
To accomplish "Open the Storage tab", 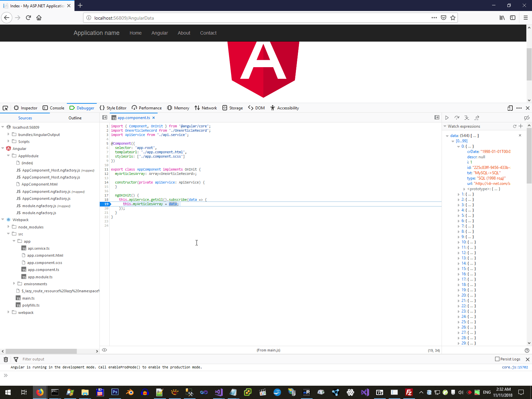I will [x=232, y=108].
